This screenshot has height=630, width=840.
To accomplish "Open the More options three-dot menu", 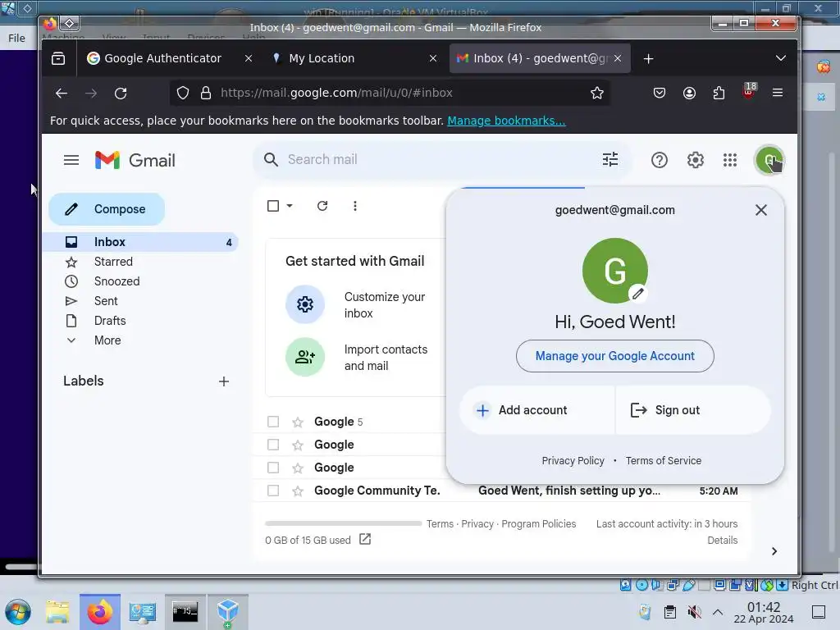I will [x=354, y=206].
